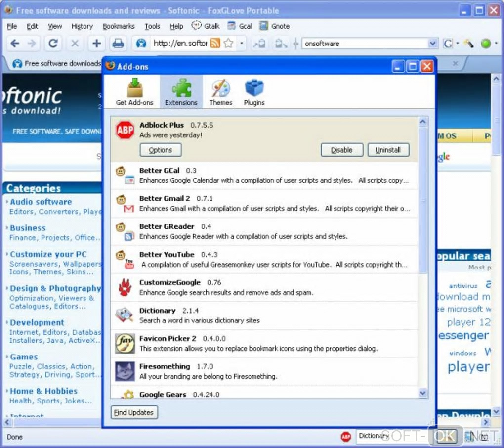Viewport: 504px width, 448px height.
Task: Click the CustomizeGoogle red paw icon
Action: pos(125,287)
